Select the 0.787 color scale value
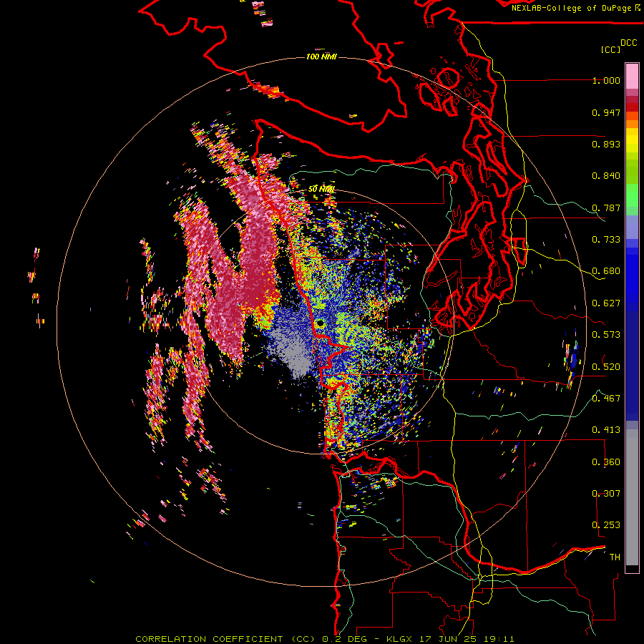The height and width of the screenshot is (644, 644). coord(606,208)
